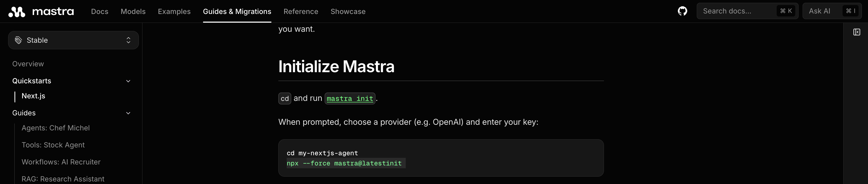The image size is (868, 184).
Task: Open the Overview sidebar item
Action: click(x=28, y=64)
